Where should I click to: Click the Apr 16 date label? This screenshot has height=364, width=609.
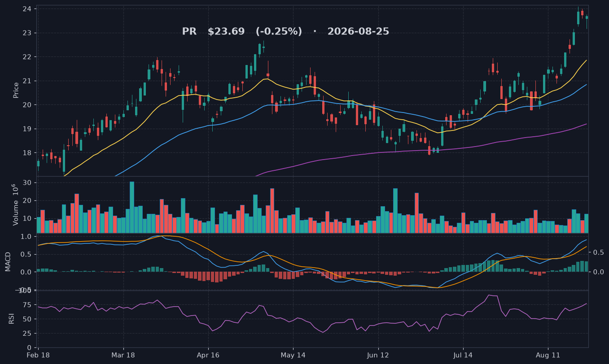tap(208, 355)
